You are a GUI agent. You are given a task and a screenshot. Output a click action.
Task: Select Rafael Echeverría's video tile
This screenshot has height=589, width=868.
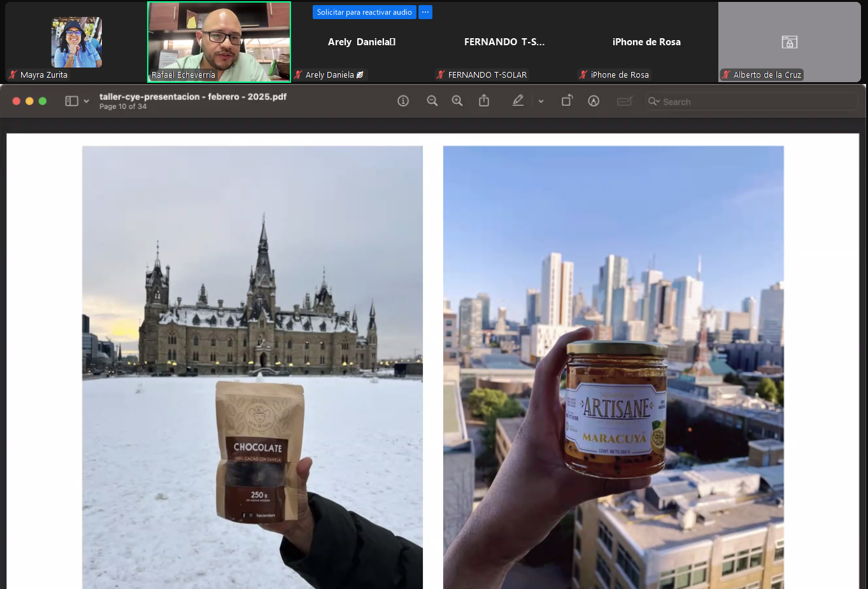219,42
